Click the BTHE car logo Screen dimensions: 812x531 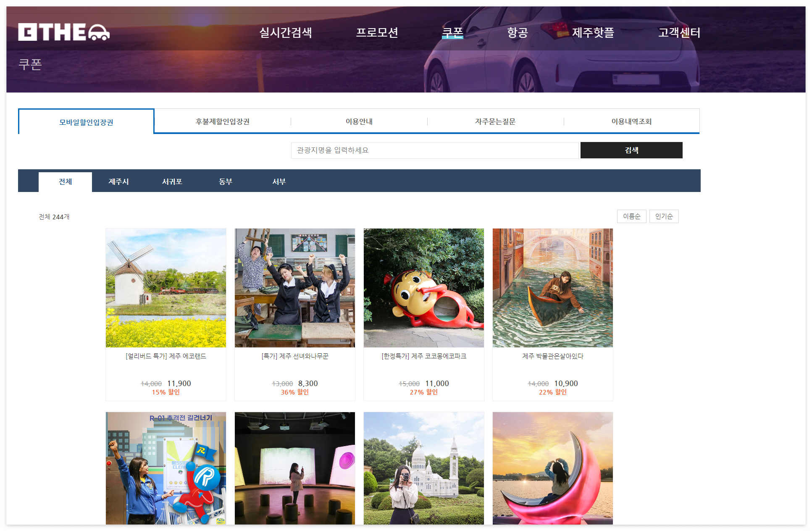(64, 32)
